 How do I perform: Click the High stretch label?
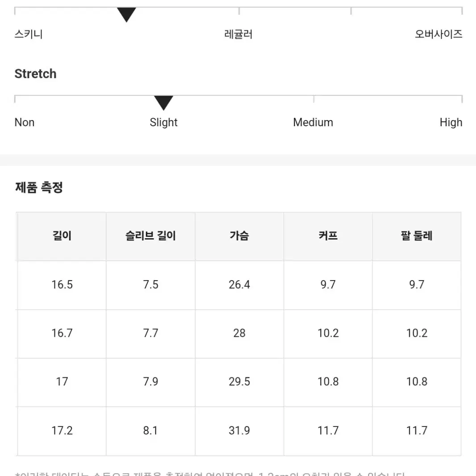(451, 123)
